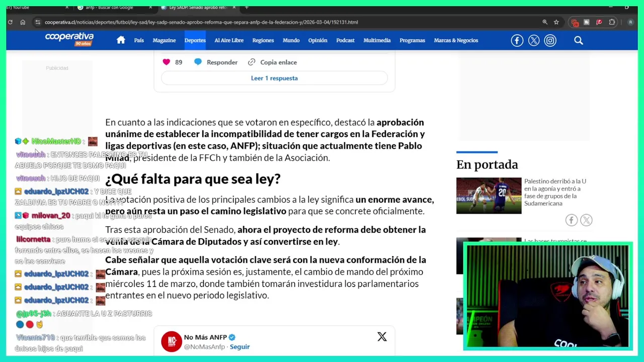Screen dimensions: 644x362
Task: Open Cooperativa's X page icon in header
Action: click(x=534, y=40)
